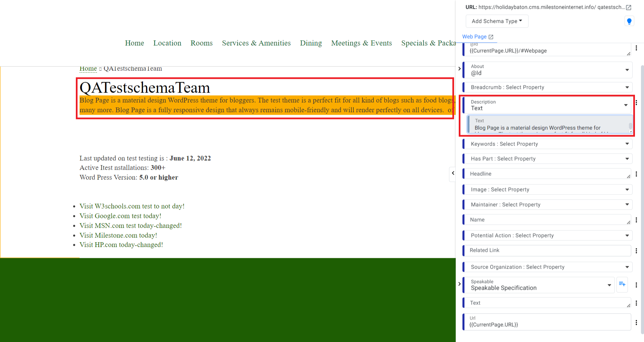Open the About @Id dropdown
Viewport: 644px width, 342px height.
[547, 70]
